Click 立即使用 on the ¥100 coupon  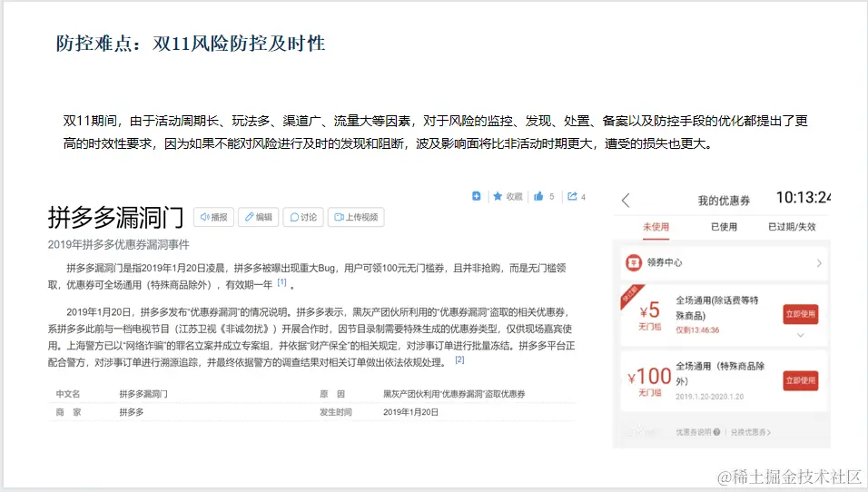coord(801,380)
